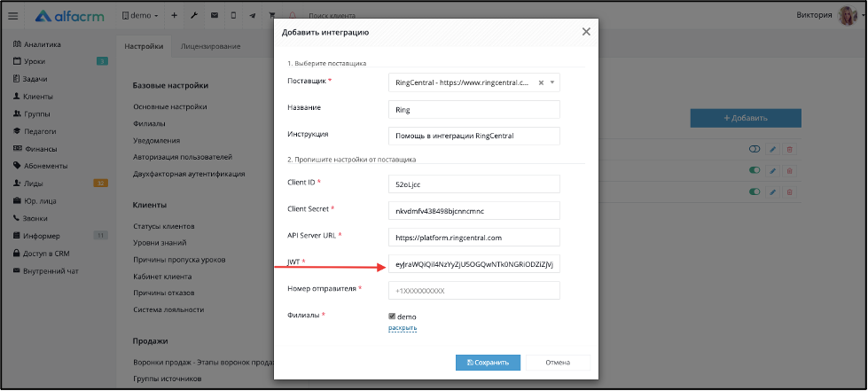868x391 pixels.
Task: Click the plus icon in top toolbar
Action: tap(174, 15)
